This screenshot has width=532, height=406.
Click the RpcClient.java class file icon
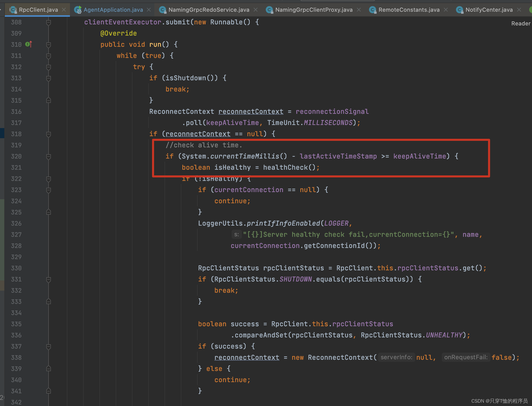coord(13,10)
